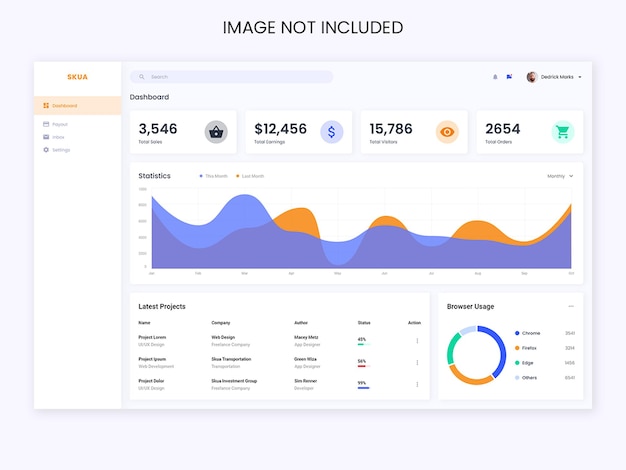Click the blue Chrome donut segment
This screenshot has width=626, height=470.
[501, 348]
